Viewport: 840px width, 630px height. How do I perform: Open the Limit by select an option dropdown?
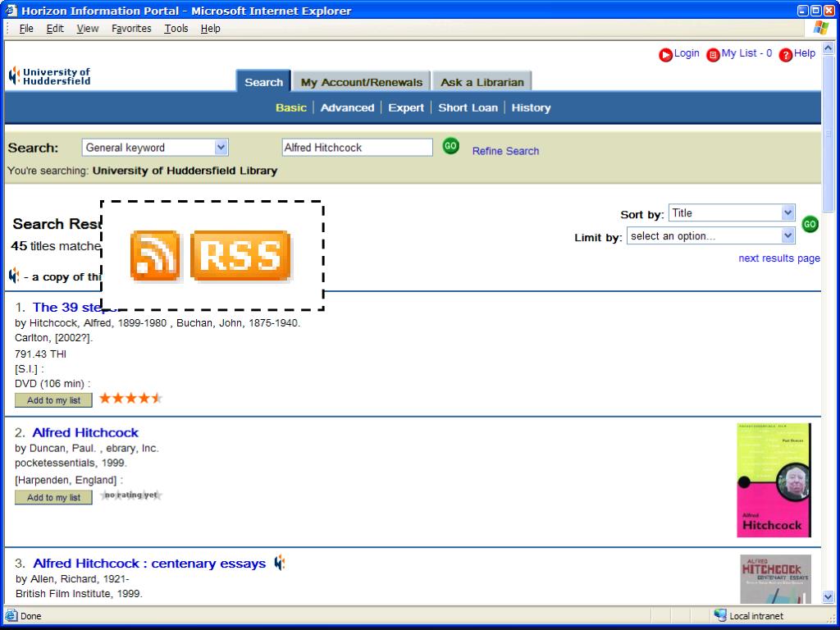pyautogui.click(x=711, y=235)
